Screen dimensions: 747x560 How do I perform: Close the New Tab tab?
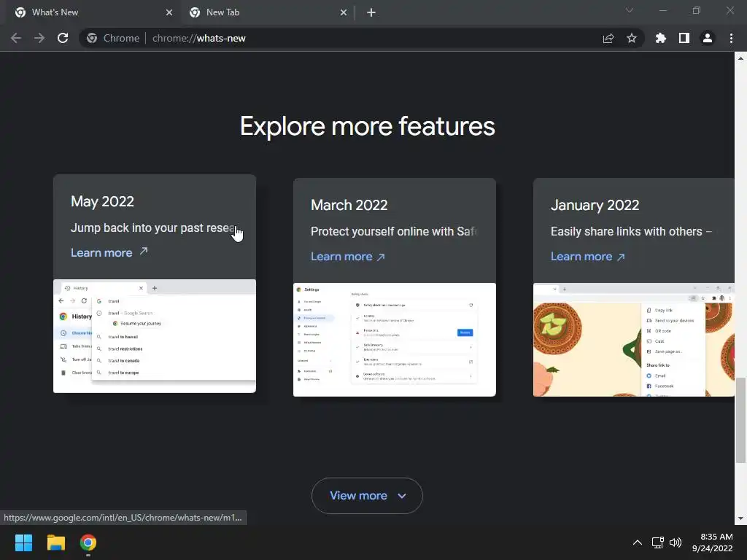click(x=344, y=12)
